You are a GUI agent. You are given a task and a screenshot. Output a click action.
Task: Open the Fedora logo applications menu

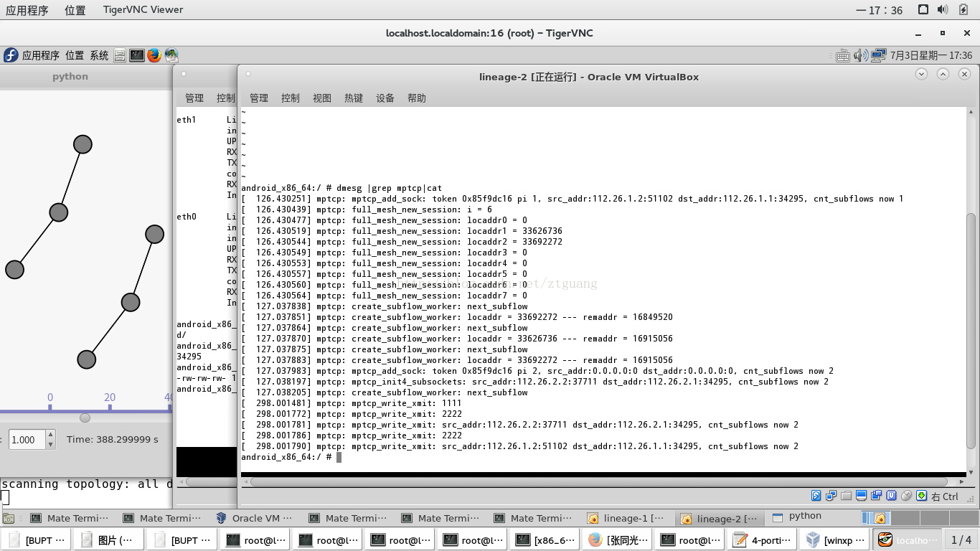pos(11,55)
